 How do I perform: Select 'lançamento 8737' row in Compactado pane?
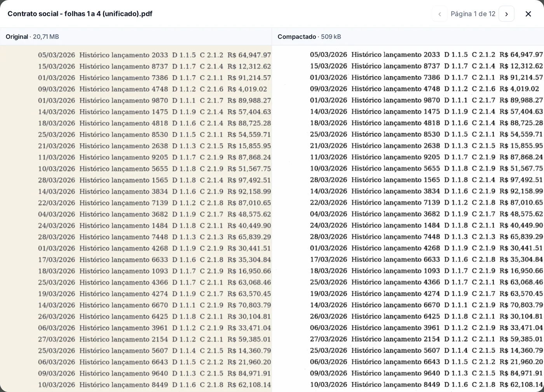[427, 66]
